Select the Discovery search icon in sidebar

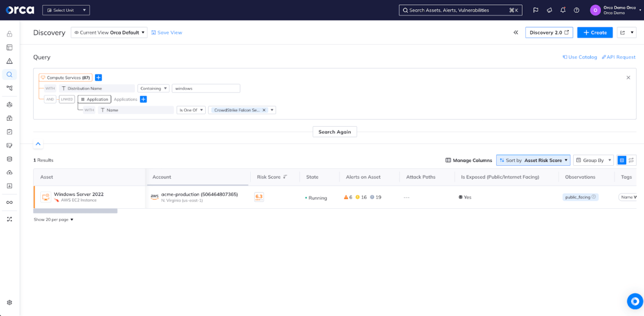click(10, 74)
